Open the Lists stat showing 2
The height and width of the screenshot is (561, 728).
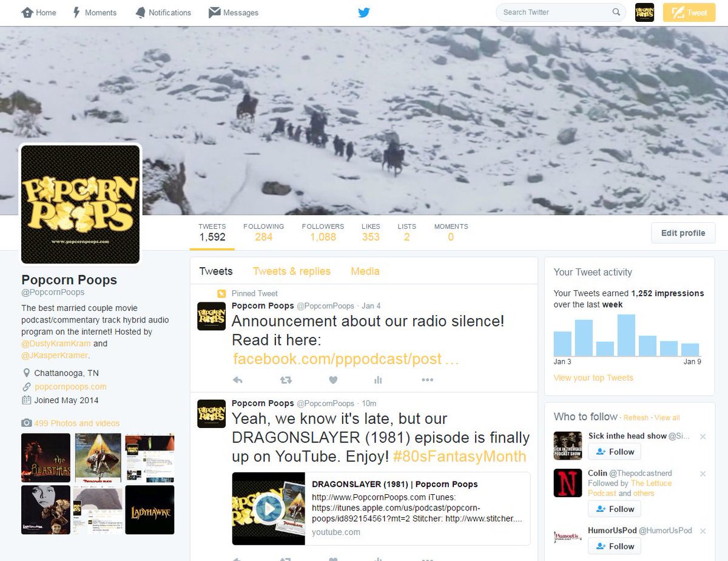click(x=406, y=232)
